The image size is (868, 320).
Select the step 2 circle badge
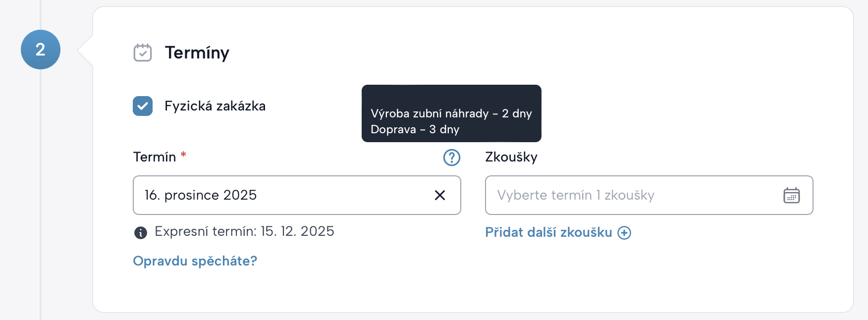coord(41,50)
